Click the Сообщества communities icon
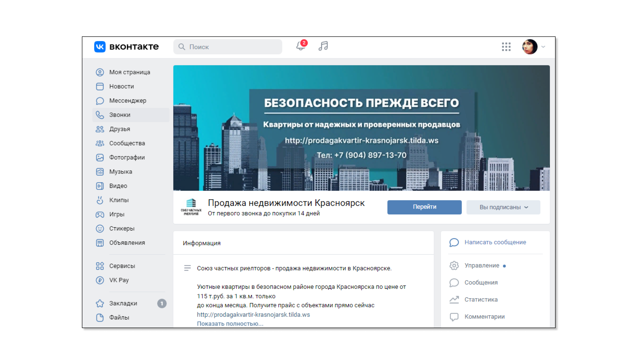The image size is (637, 364). click(x=100, y=143)
